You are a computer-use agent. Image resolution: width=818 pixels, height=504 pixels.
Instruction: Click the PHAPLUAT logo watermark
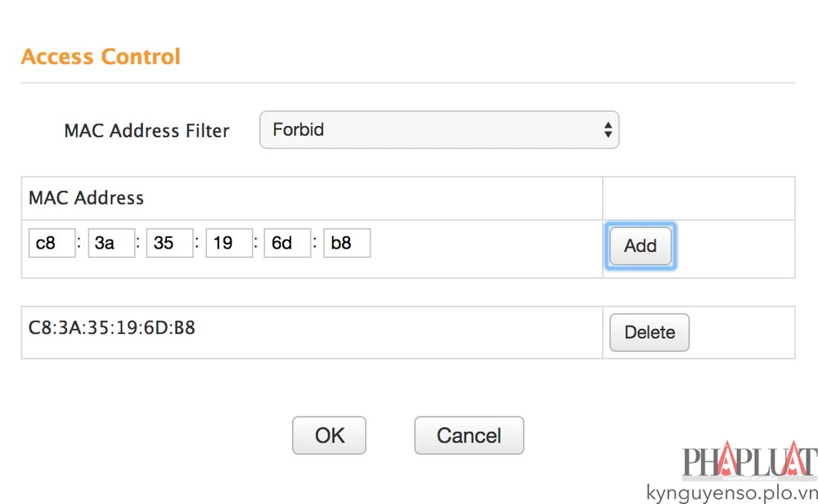[x=748, y=463]
